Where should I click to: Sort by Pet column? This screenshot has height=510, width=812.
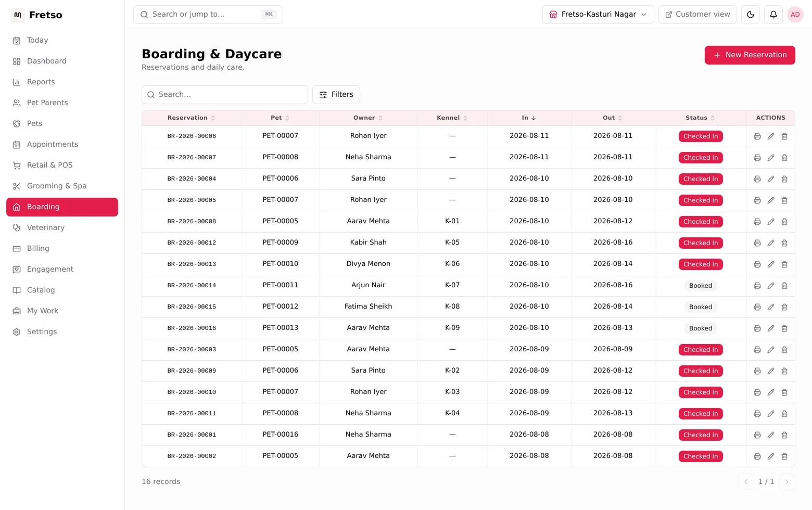click(x=280, y=118)
